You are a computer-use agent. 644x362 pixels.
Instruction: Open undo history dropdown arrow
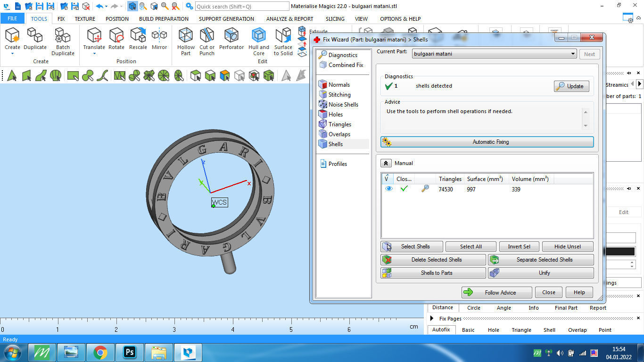point(106,6)
